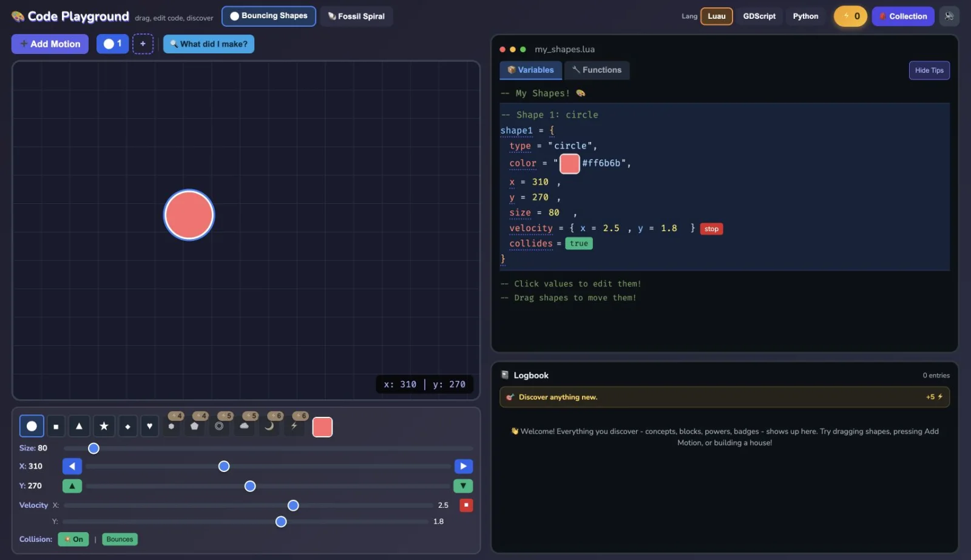Choose the locked hexagon shape

point(172,426)
